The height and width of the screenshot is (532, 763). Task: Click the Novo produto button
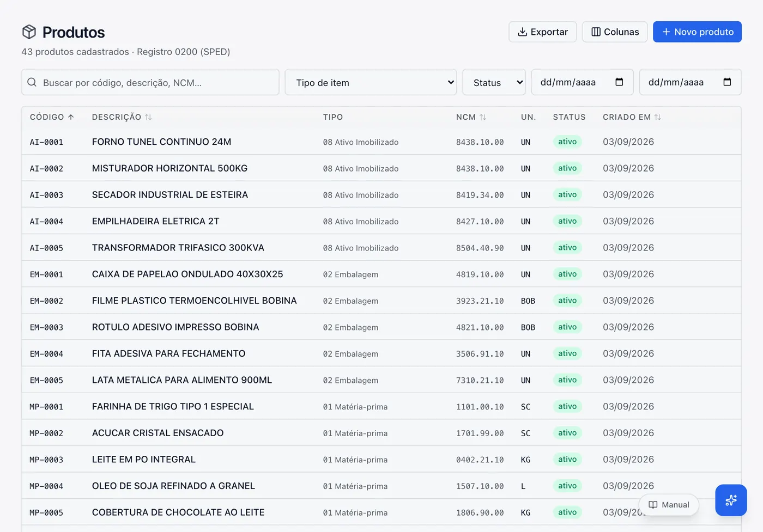coord(697,32)
